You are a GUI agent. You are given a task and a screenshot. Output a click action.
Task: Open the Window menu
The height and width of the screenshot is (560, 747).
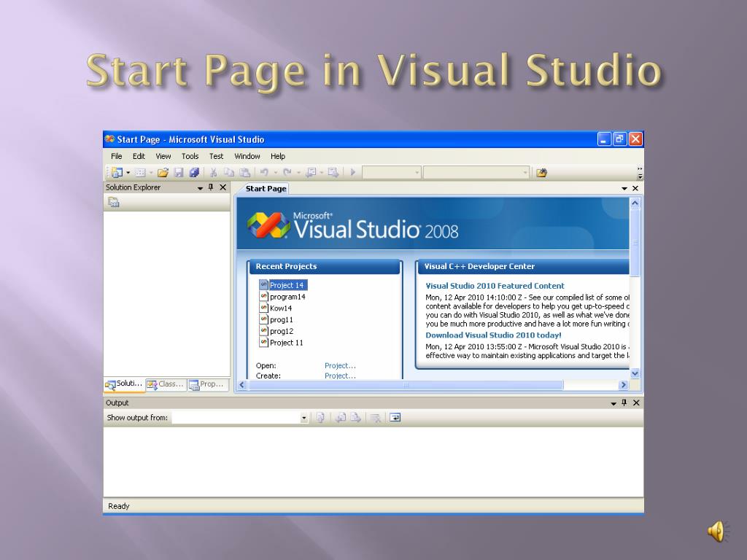pos(247,156)
